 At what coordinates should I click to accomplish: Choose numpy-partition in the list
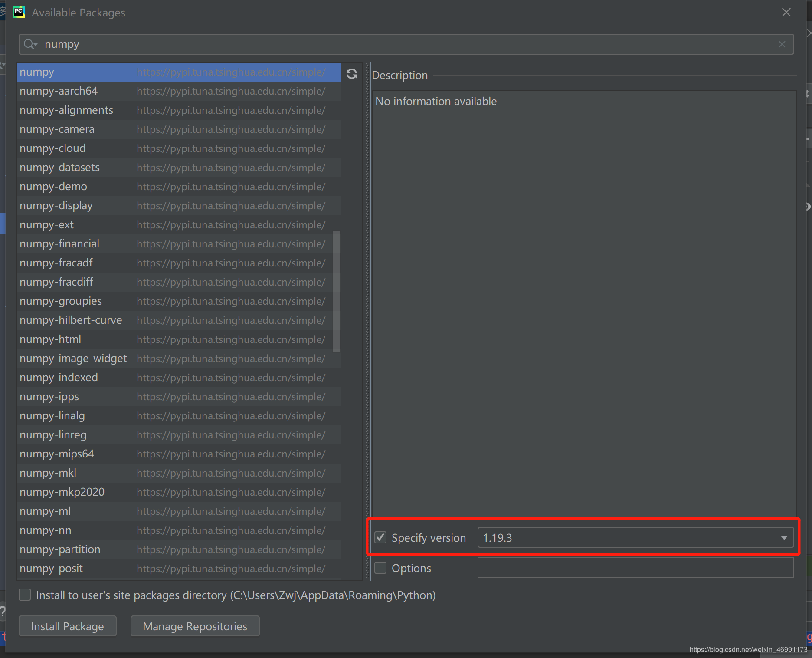179,549
